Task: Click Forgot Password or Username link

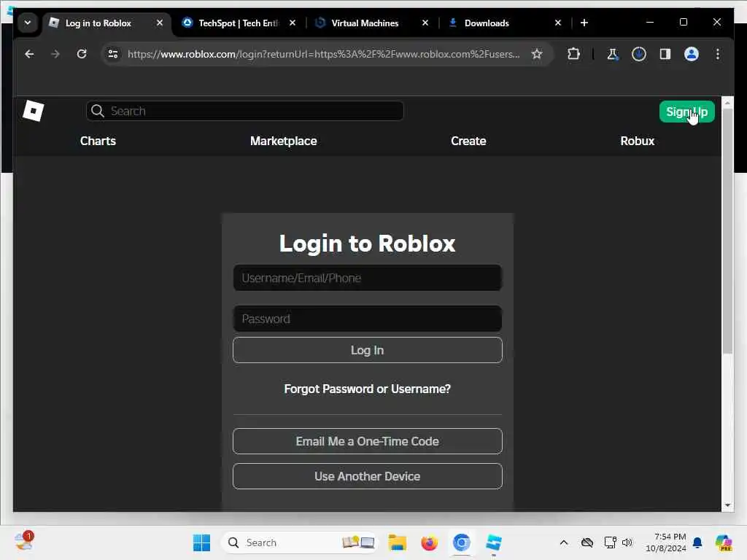Action: point(368,389)
